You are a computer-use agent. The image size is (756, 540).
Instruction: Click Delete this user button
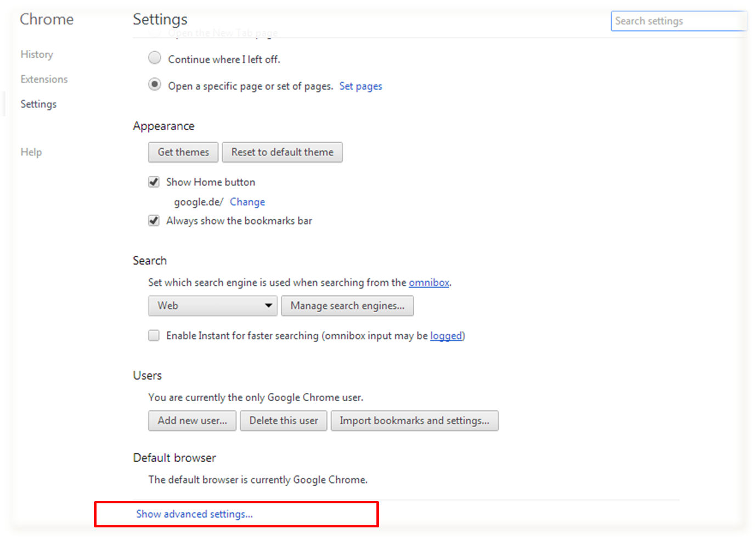tap(284, 421)
